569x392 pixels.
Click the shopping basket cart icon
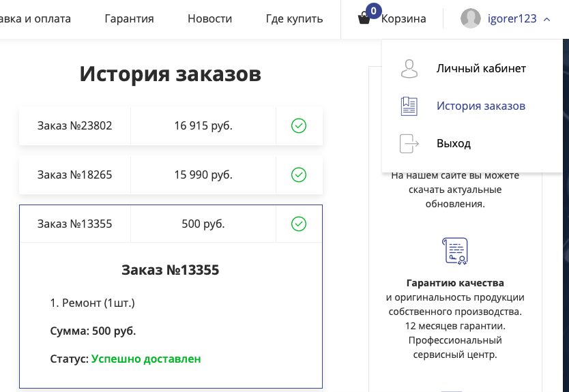pyautogui.click(x=364, y=19)
